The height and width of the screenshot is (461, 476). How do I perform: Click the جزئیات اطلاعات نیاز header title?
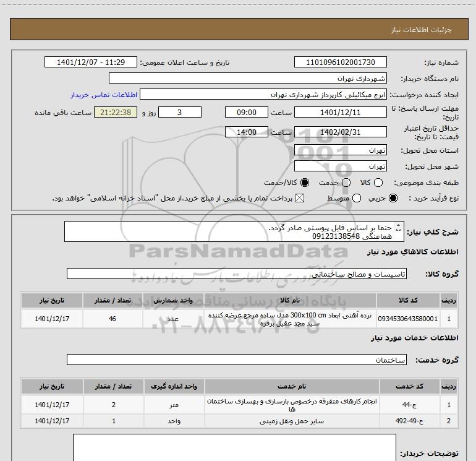pos(421,30)
